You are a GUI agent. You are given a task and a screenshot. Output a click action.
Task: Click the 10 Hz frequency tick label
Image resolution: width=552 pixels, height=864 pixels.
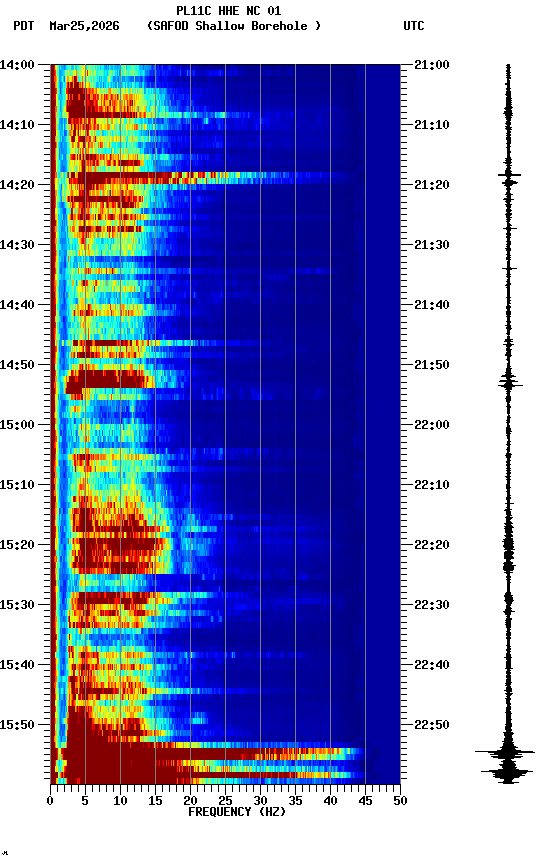pyautogui.click(x=120, y=801)
